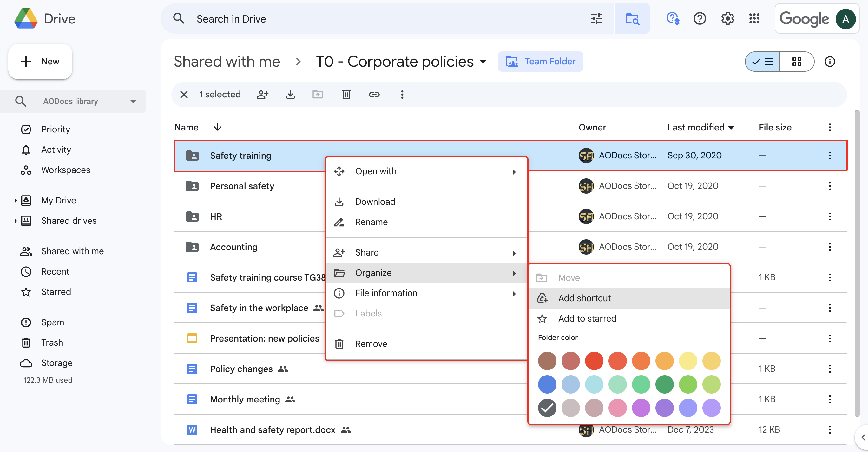
Task: Click Health and safety report Word icon
Action: 192,430
